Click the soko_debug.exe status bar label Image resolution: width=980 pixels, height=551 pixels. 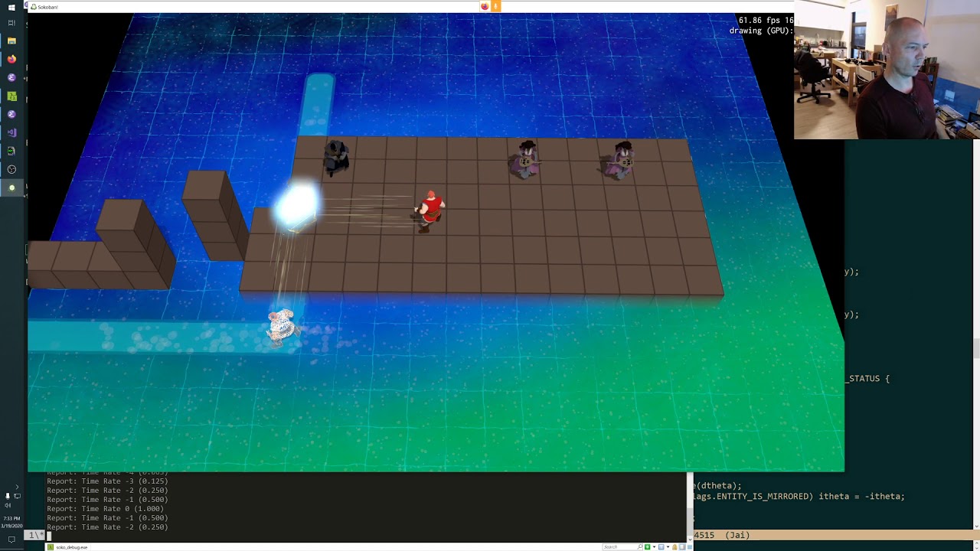pos(71,547)
